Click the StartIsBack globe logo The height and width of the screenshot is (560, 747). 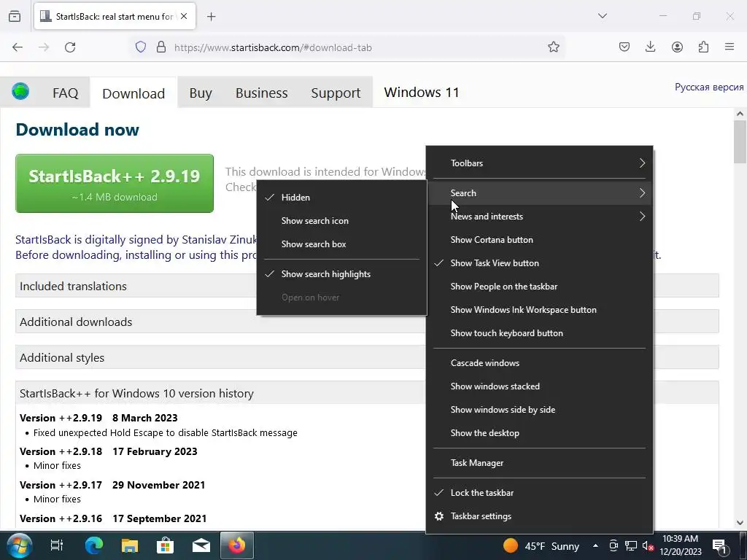[x=20, y=90]
